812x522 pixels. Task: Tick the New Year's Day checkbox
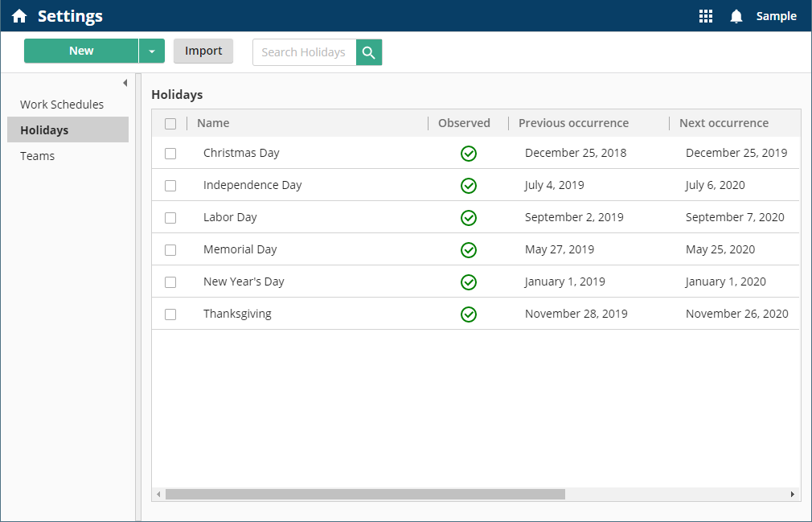point(170,282)
